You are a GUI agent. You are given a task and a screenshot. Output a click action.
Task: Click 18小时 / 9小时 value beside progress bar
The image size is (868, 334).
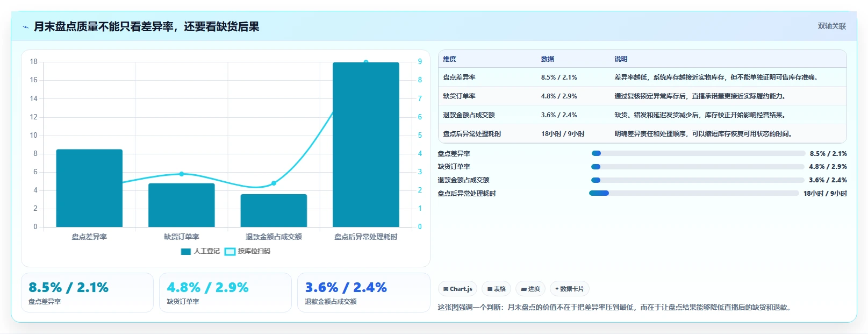pos(825,194)
